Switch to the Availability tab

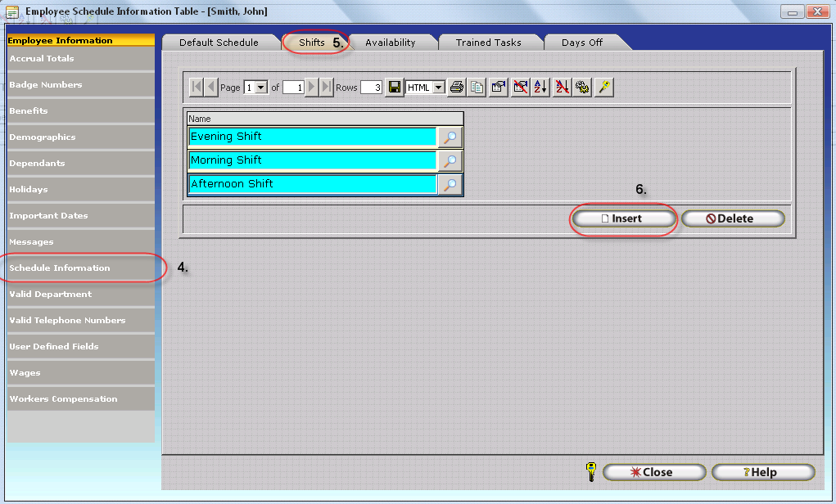tap(390, 43)
